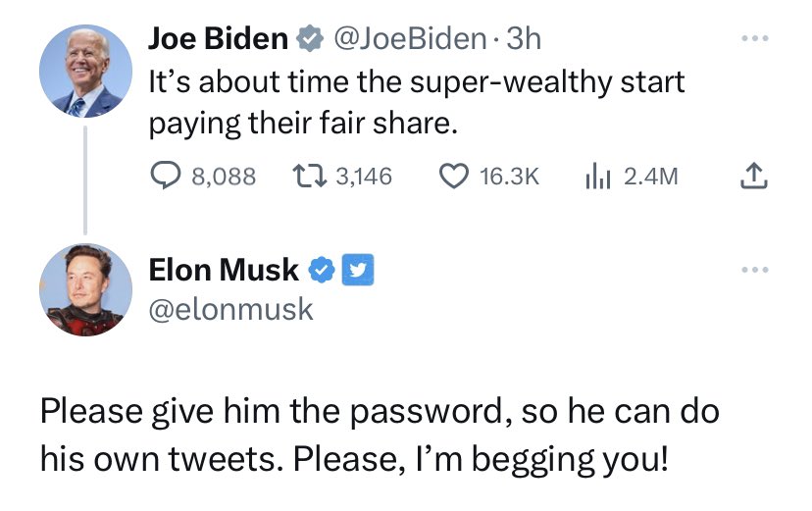This screenshot has height=511, width=812.
Task: Open Elon Musk's profile picture
Action: tap(85, 290)
